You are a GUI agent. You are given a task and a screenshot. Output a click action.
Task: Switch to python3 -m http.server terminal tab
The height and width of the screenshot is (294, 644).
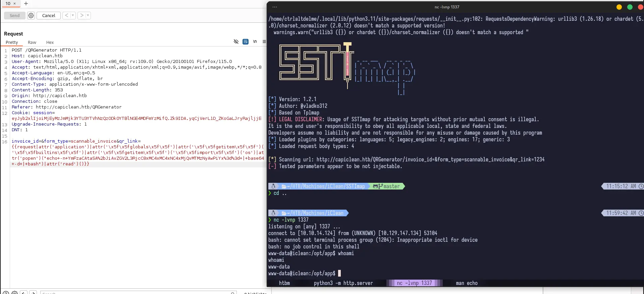[343, 283]
